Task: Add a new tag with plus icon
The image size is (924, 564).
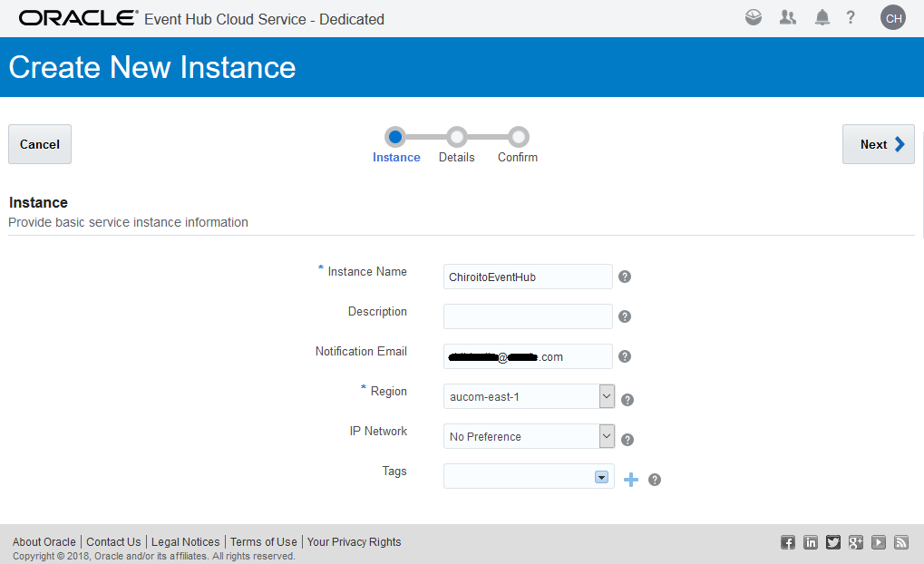Action: click(630, 480)
